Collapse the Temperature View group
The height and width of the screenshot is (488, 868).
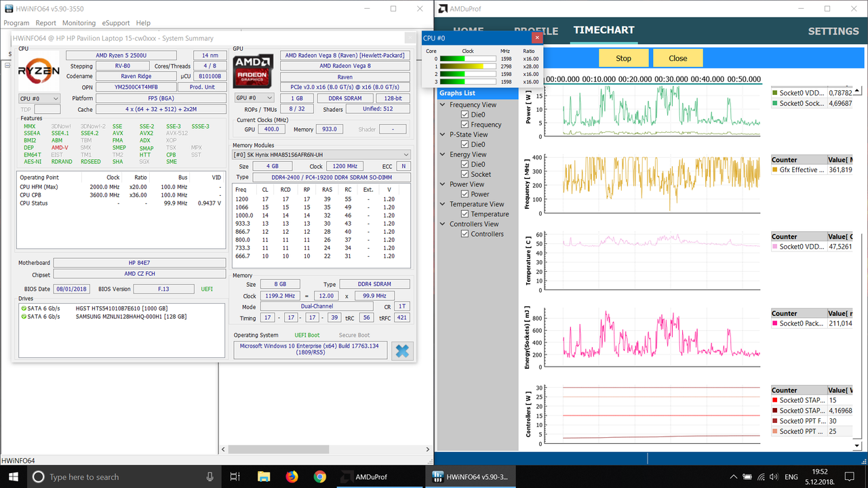(443, 204)
